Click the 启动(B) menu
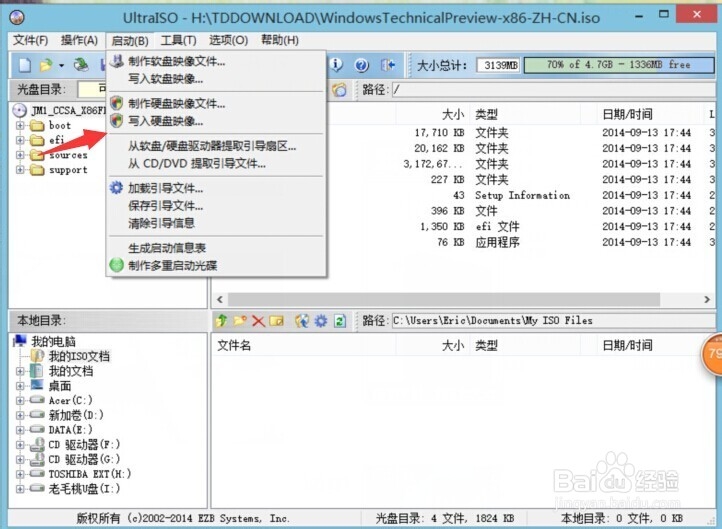722x529 pixels. [130, 41]
